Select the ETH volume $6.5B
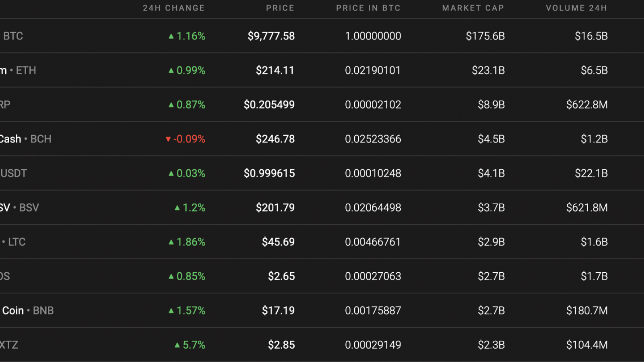This screenshot has height=362, width=644. tap(594, 70)
